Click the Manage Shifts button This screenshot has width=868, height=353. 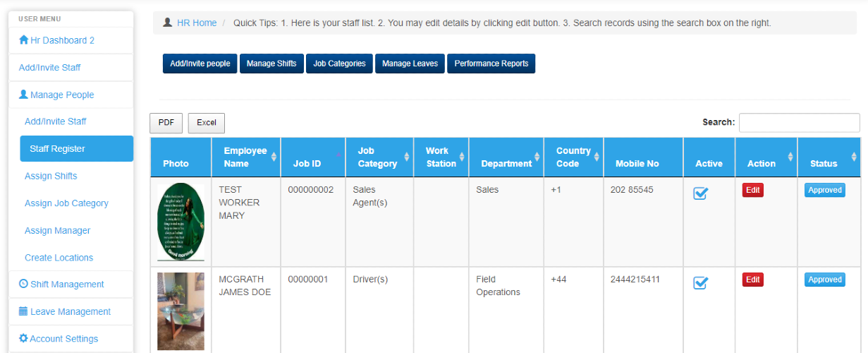point(271,64)
